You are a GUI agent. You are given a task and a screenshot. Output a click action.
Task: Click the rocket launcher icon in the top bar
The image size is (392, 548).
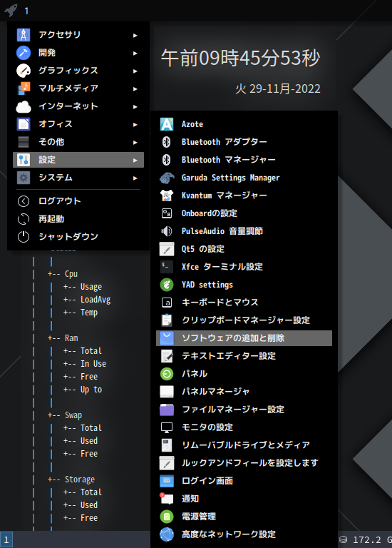tap(11, 10)
